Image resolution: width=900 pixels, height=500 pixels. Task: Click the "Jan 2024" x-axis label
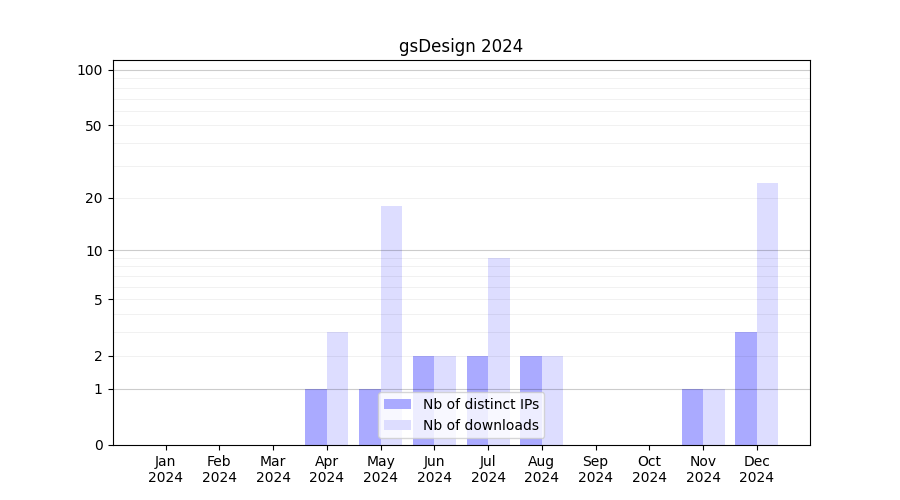point(166,469)
